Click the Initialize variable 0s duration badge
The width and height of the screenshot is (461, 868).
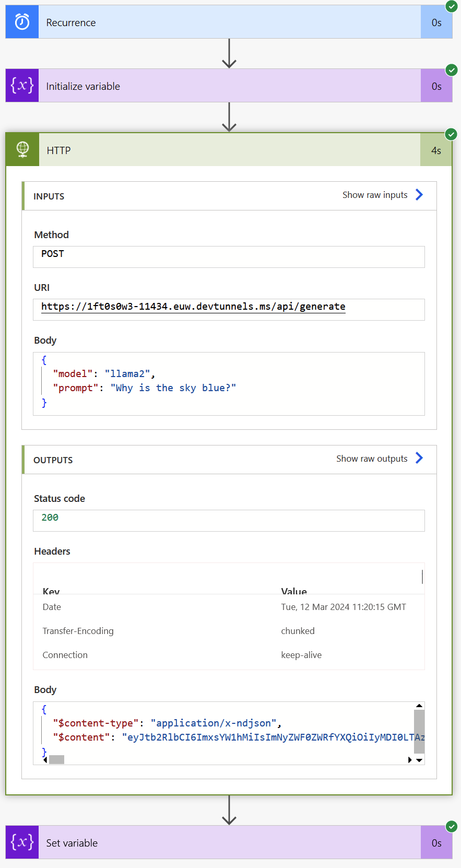coord(436,86)
